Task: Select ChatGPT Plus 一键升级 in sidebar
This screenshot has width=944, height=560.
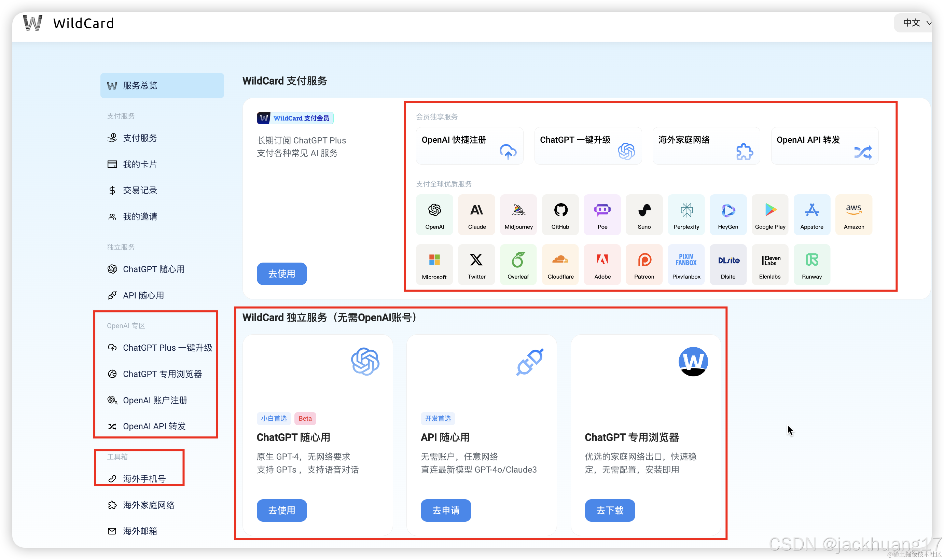Action: tap(167, 348)
